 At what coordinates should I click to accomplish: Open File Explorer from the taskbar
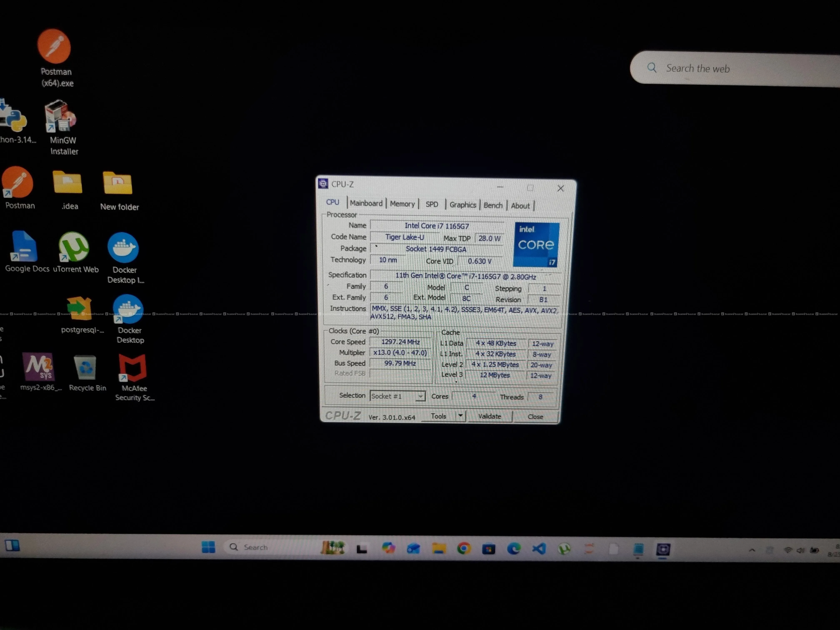click(439, 549)
